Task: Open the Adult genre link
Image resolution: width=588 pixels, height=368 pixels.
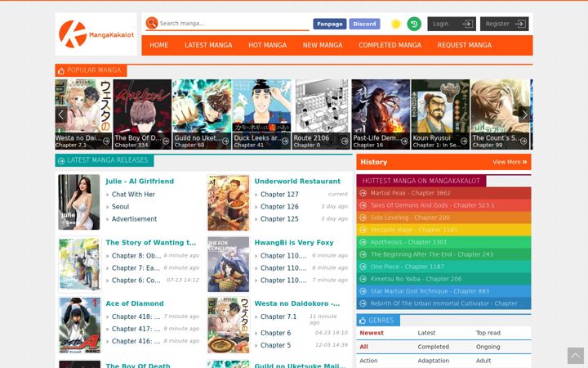Action: click(x=483, y=361)
